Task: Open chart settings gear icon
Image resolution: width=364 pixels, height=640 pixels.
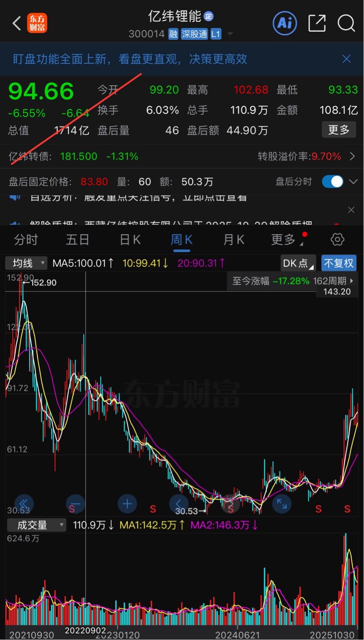Action: pos(337,240)
